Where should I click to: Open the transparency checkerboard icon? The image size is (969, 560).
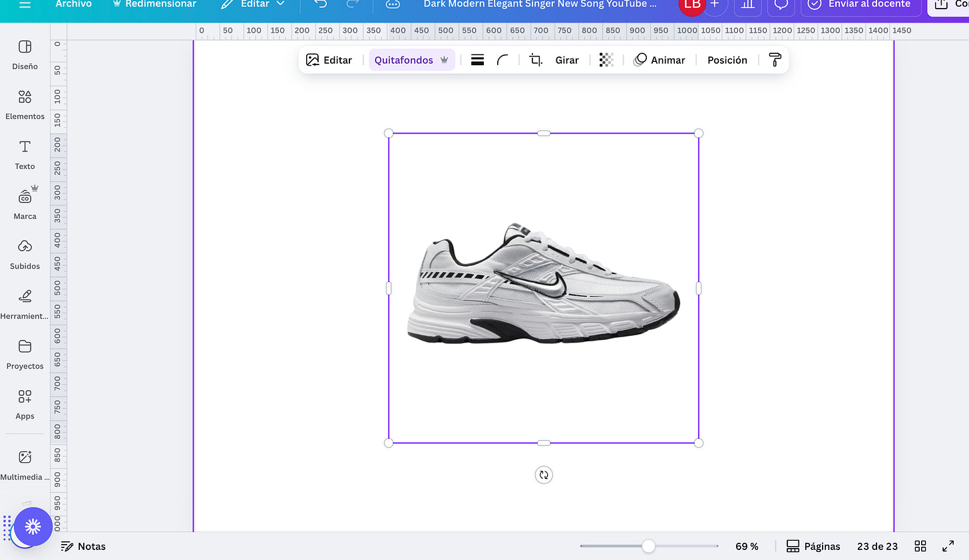(x=606, y=60)
